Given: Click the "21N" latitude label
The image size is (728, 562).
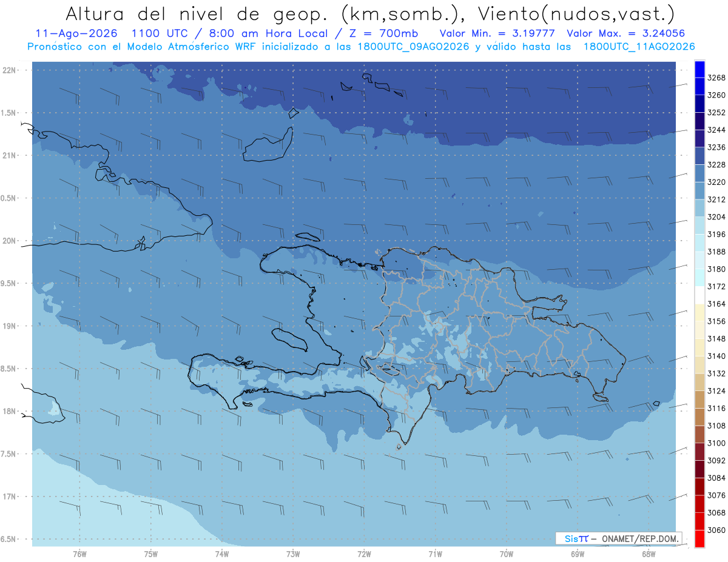Looking at the screenshot, I should tap(9, 155).
